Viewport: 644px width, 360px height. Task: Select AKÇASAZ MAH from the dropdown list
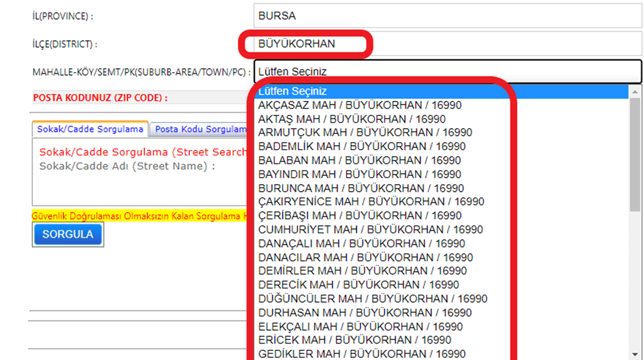pos(360,105)
